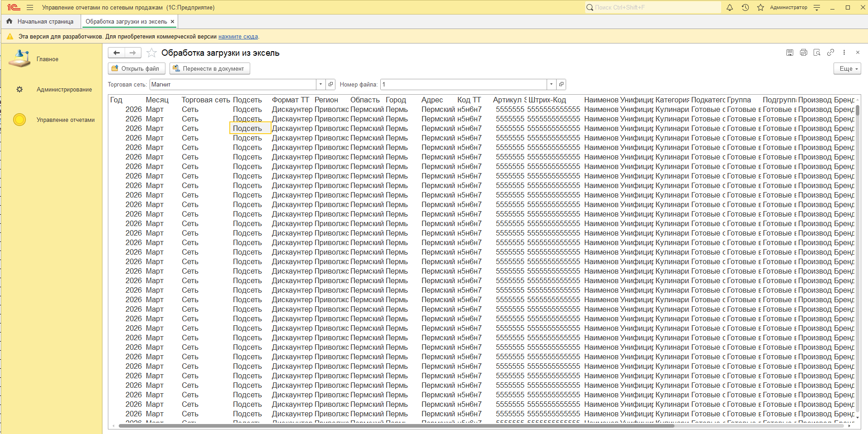Get a link with the chain icon
Screen dimensions: 868x434
(x=830, y=53)
